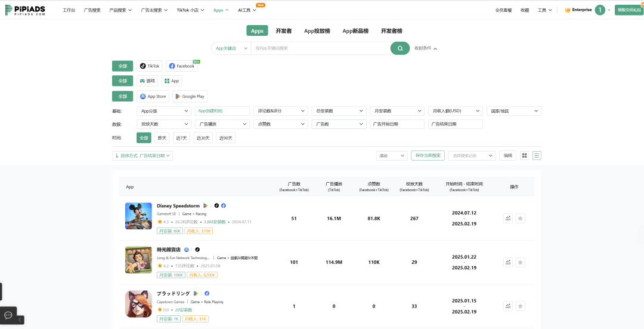Open 滚动 pagination mode dropdown
644x329 pixels.
pyautogui.click(x=392, y=155)
